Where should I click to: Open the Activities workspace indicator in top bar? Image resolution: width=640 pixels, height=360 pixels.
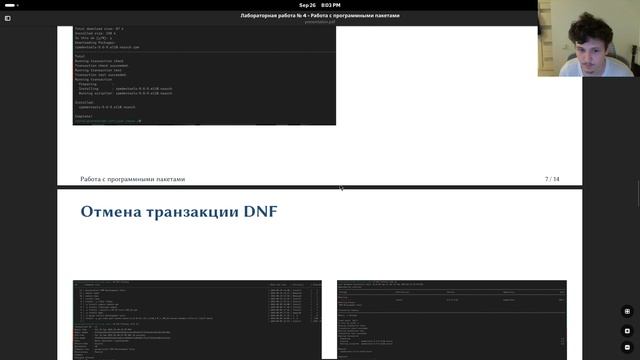tap(11, 5)
